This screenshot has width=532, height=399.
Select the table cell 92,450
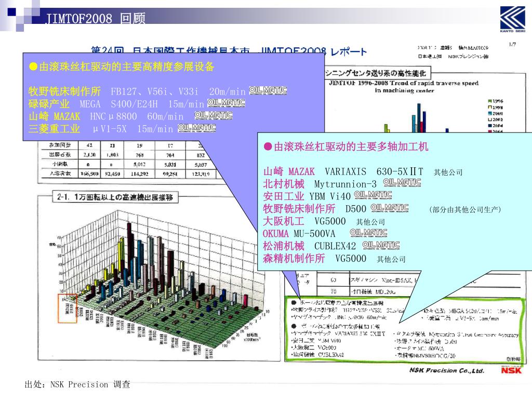(x=113, y=174)
